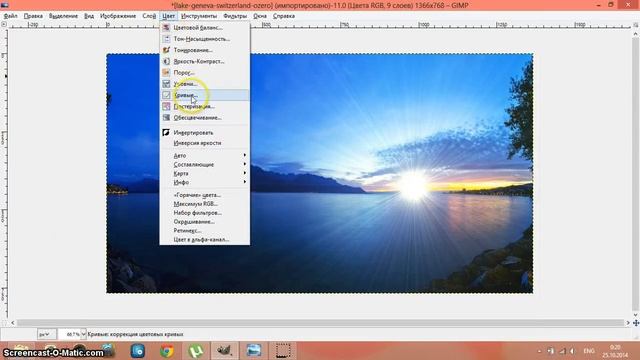This screenshot has width=640, height=360.
Task: Click the Desaturate (Обесцвечивание) icon
Action: click(166, 118)
